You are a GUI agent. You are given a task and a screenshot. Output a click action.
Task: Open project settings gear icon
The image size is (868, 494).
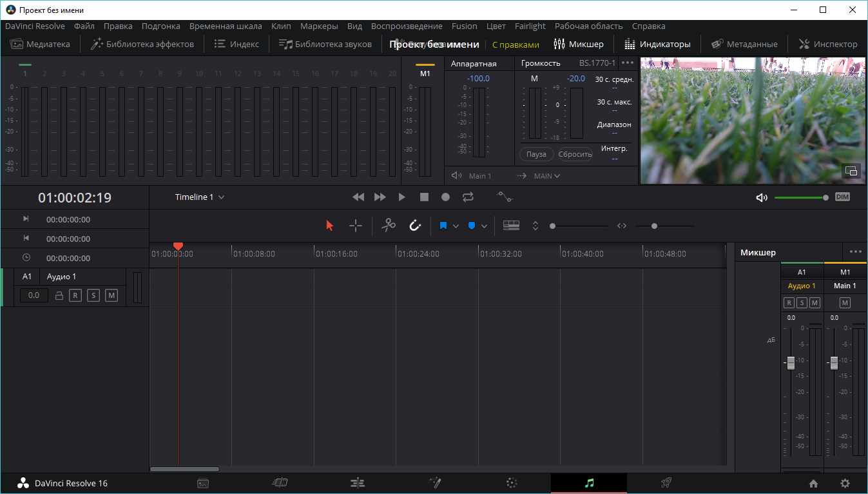pos(845,483)
